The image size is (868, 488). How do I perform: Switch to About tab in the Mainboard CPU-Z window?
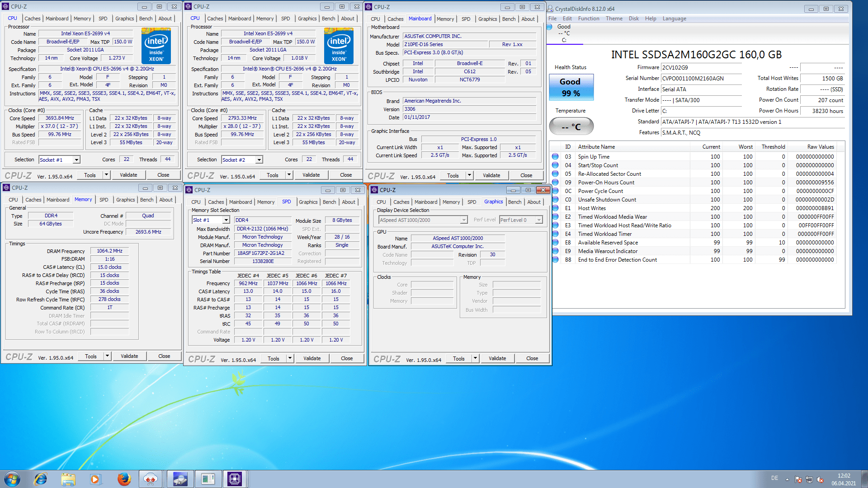528,19
